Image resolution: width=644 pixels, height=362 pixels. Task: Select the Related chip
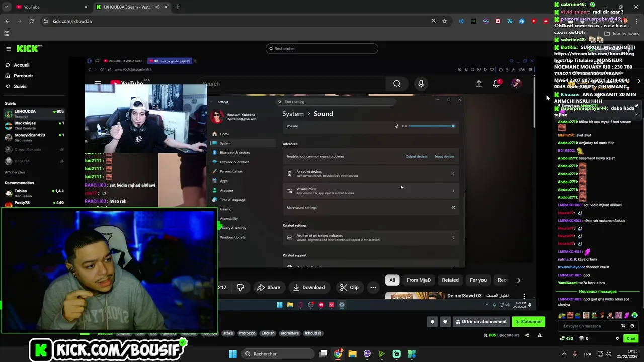[450, 280]
